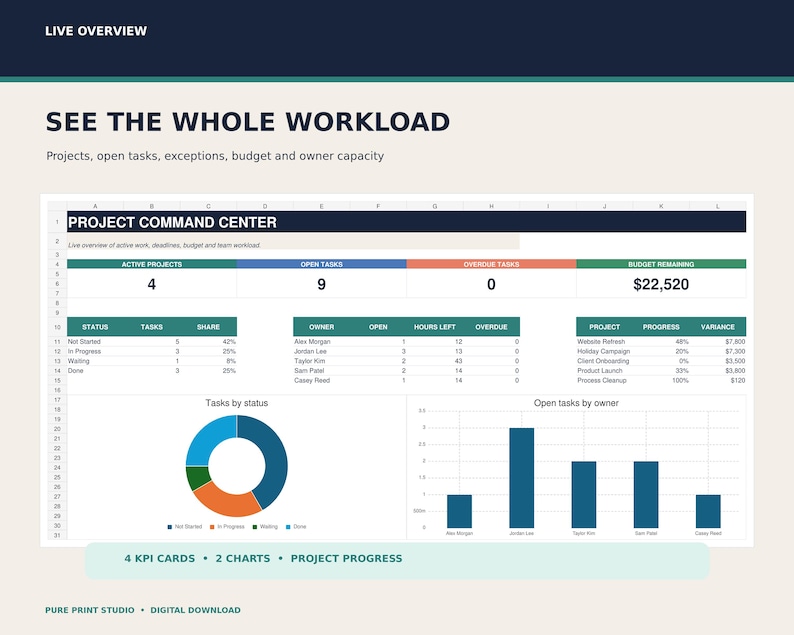Click the Done legend entry
Screen dimensions: 794x635
[296, 527]
